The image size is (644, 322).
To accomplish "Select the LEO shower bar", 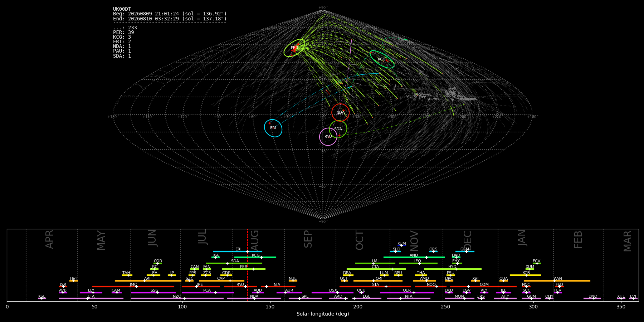I will click(418, 263).
